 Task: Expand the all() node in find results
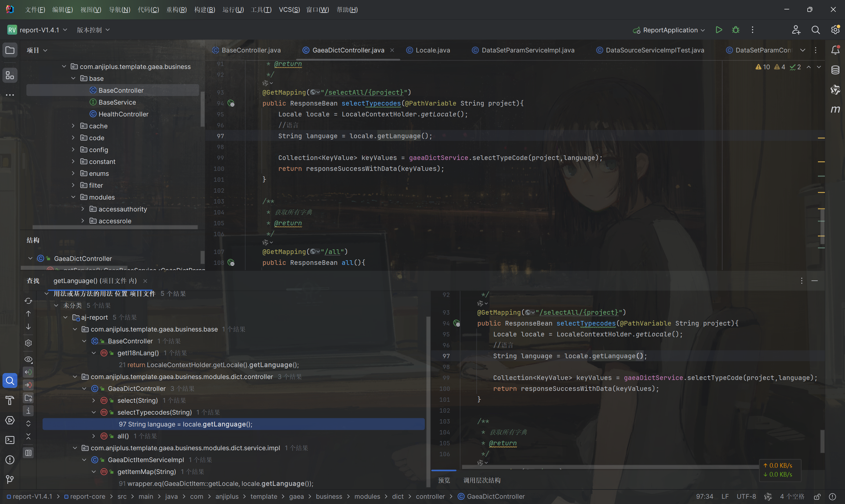(x=94, y=436)
